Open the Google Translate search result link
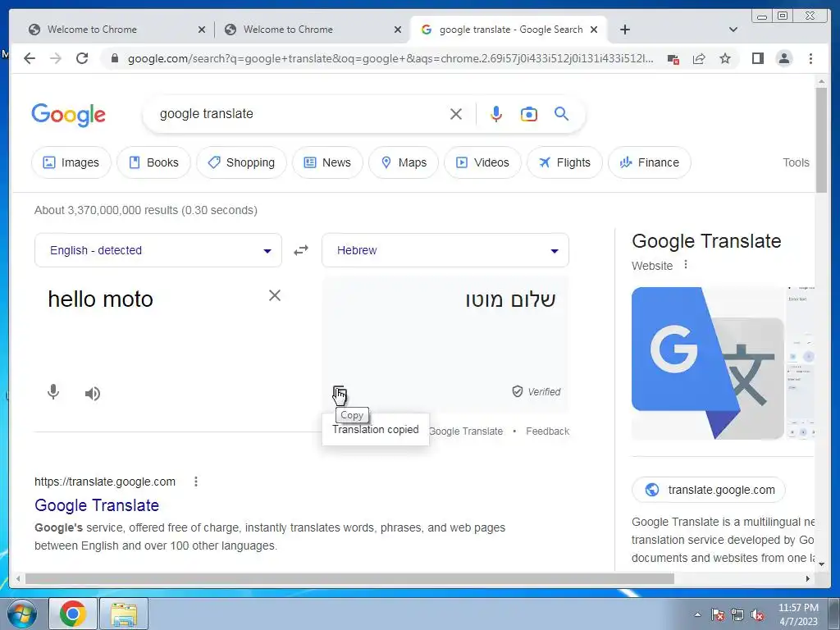Screen dimensions: 840x630 (x=97, y=505)
